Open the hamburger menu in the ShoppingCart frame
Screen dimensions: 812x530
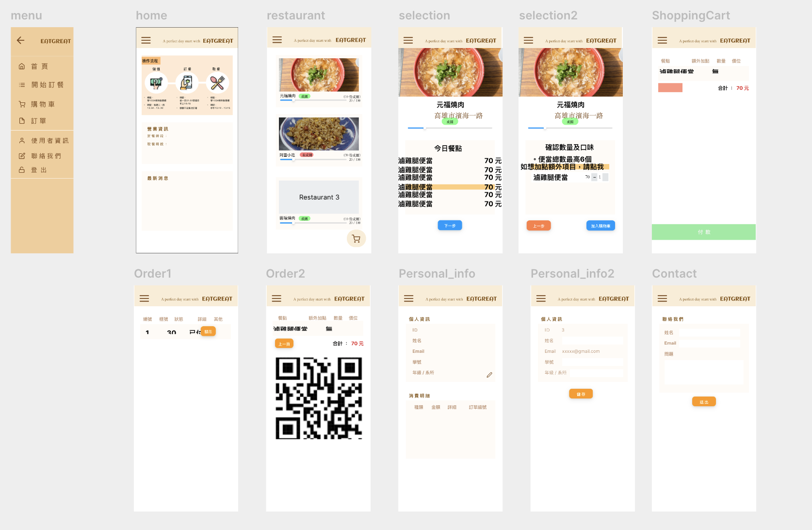point(662,40)
